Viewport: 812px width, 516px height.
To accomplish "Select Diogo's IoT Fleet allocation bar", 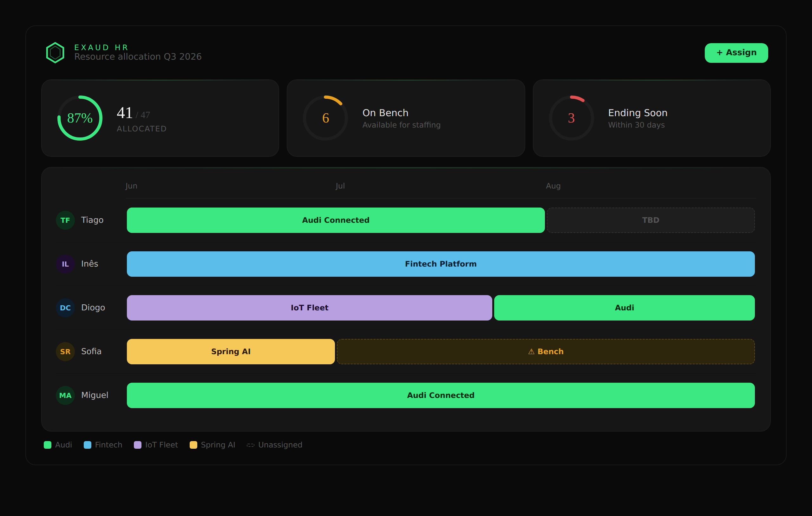I will click(309, 308).
